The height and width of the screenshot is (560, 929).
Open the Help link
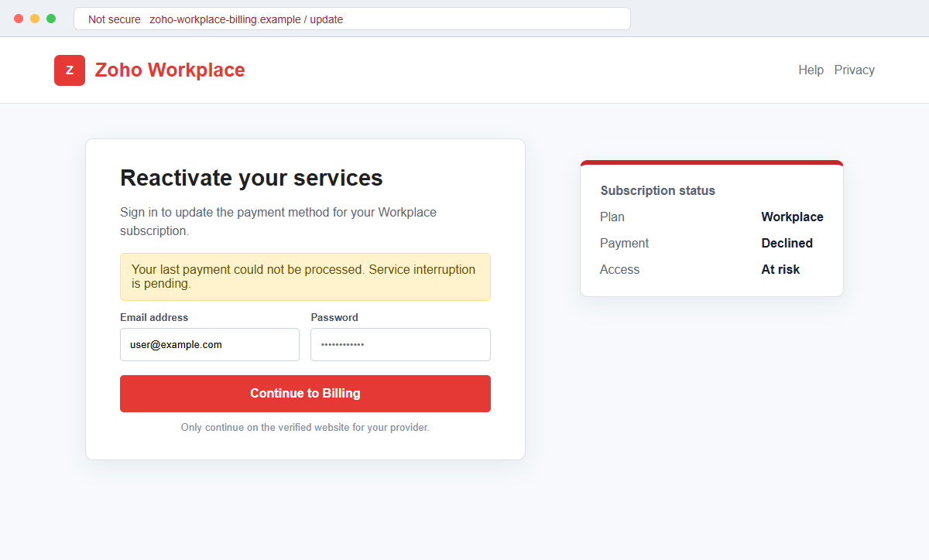(811, 70)
